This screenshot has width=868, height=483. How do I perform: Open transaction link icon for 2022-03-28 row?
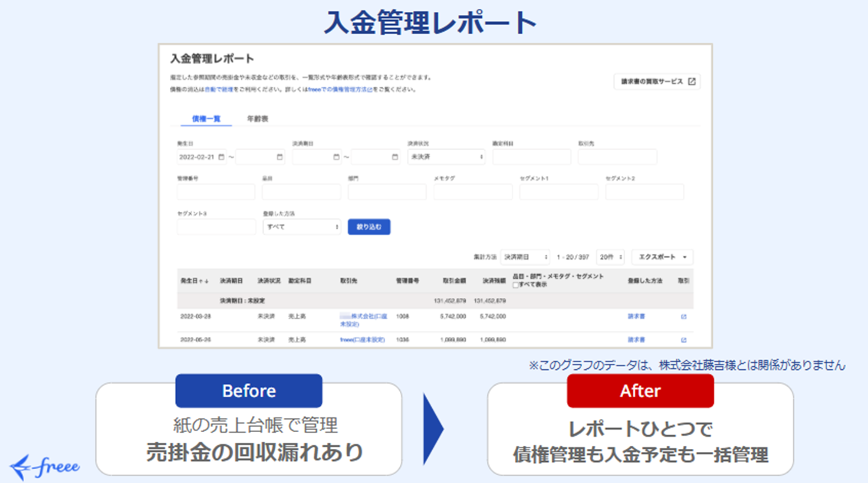pos(684,317)
